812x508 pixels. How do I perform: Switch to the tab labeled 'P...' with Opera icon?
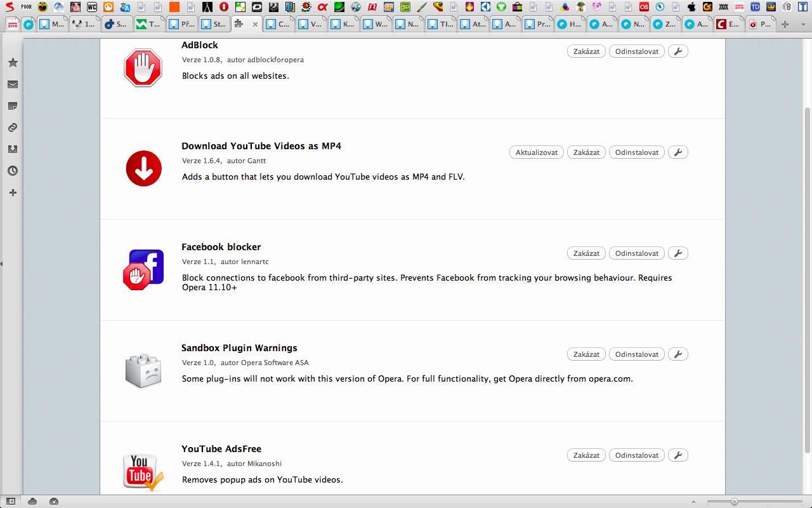pyautogui.click(x=760, y=24)
